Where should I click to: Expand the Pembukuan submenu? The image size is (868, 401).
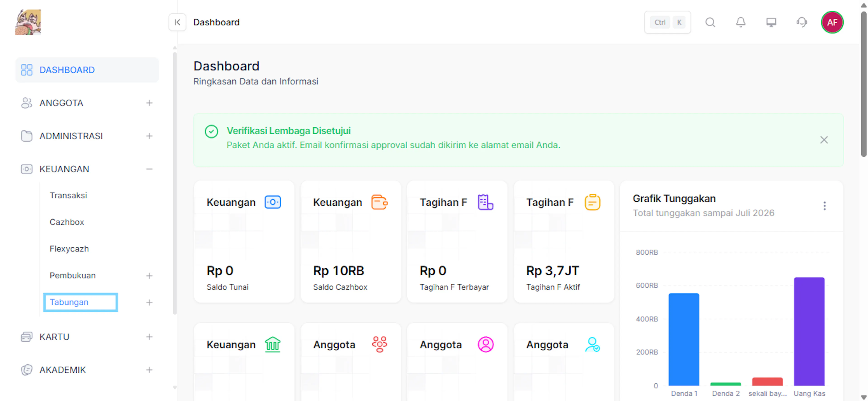tap(149, 276)
